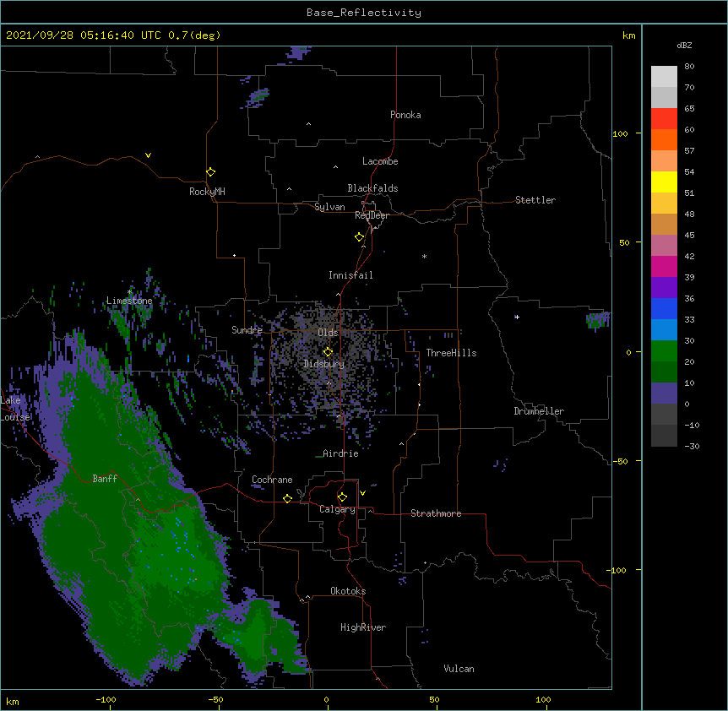Click the -100 x-axis tick label
Screen dimensions: 728x711
click(x=106, y=699)
